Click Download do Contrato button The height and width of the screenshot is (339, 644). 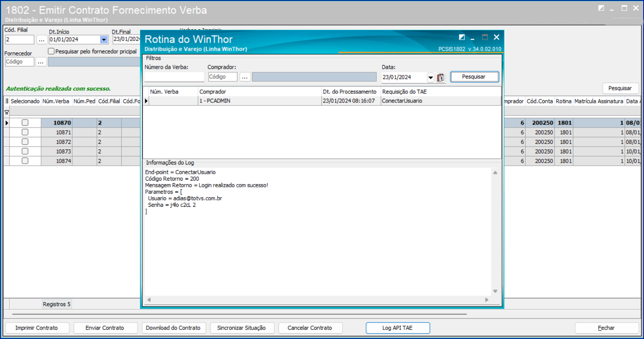point(173,328)
